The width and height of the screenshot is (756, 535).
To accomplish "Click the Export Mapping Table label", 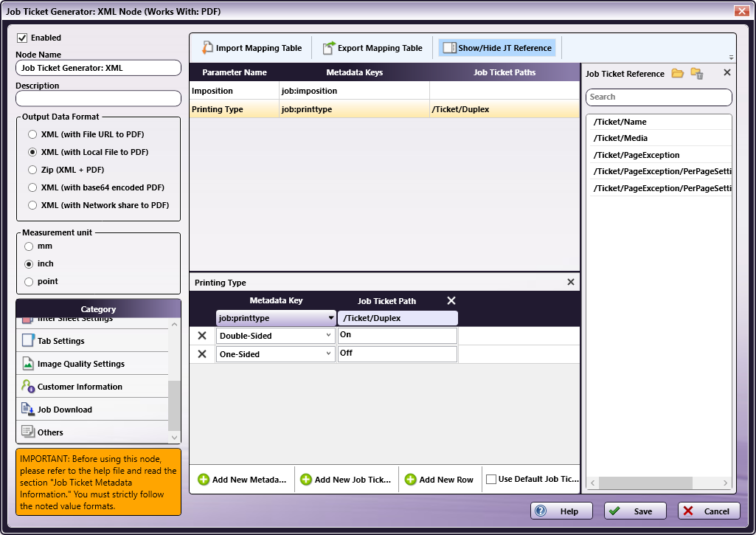I will 380,48.
